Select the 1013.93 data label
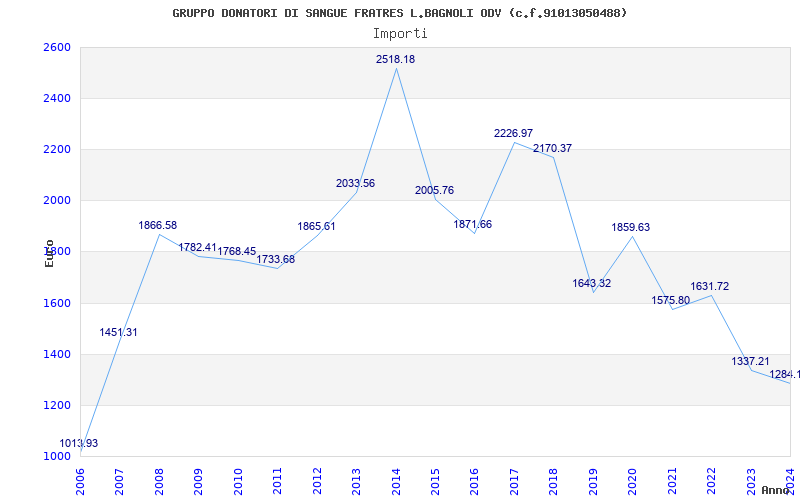Screen dimensions: 800x500 [79, 444]
